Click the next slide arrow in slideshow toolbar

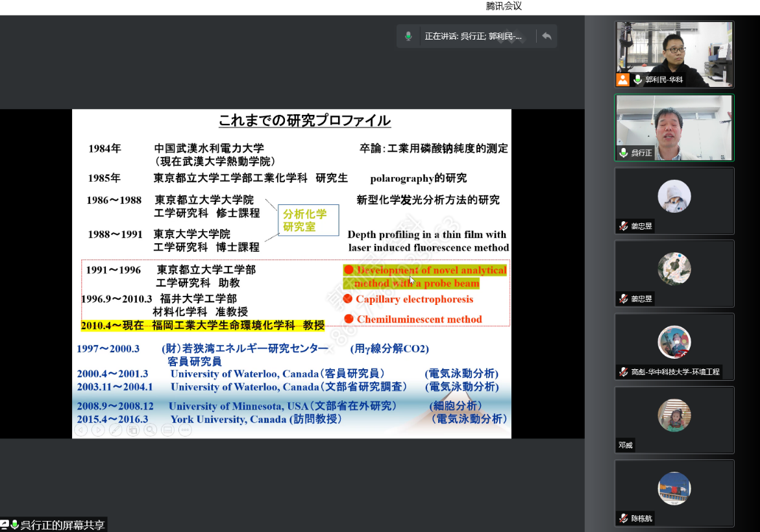tap(99, 429)
